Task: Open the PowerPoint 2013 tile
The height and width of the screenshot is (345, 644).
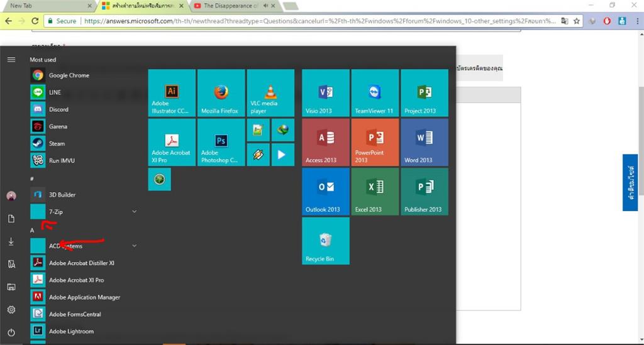Action: [375, 143]
